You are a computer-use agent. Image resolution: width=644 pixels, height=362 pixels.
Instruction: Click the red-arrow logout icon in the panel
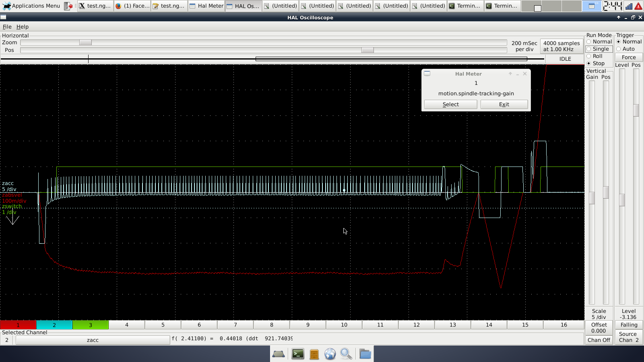(69, 6)
